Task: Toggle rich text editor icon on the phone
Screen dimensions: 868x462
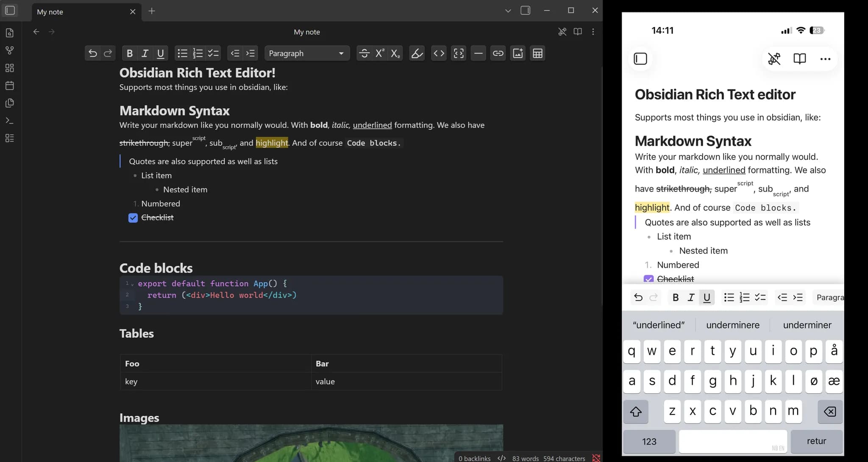Action: click(774, 58)
